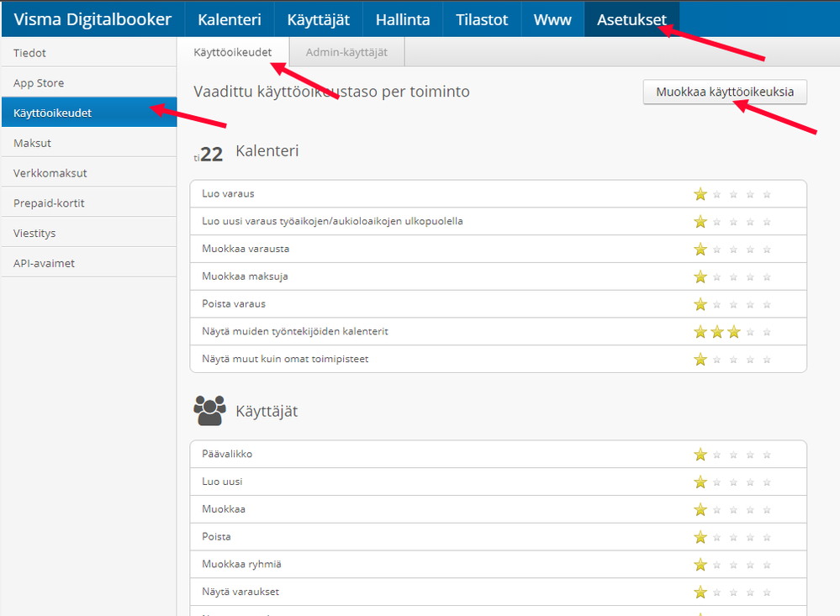Click fifth star in Luo varaus row

coord(767,194)
